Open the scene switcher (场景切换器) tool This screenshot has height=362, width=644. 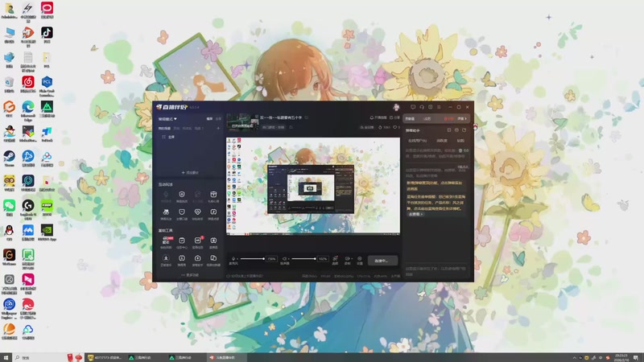click(x=213, y=260)
